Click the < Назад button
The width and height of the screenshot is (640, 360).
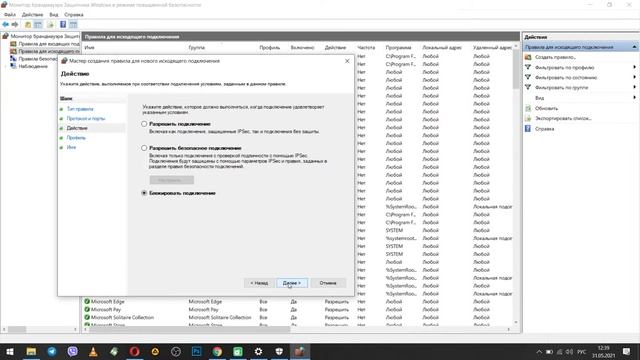pos(259,283)
